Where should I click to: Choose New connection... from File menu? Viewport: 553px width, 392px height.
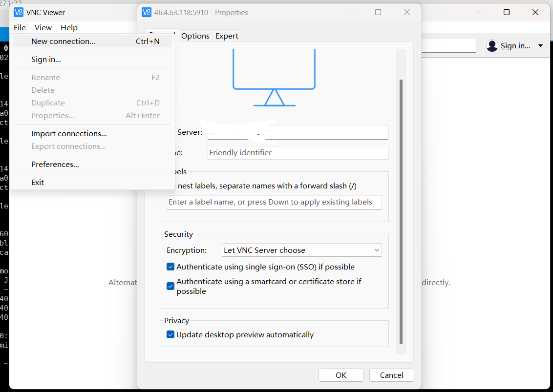63,41
